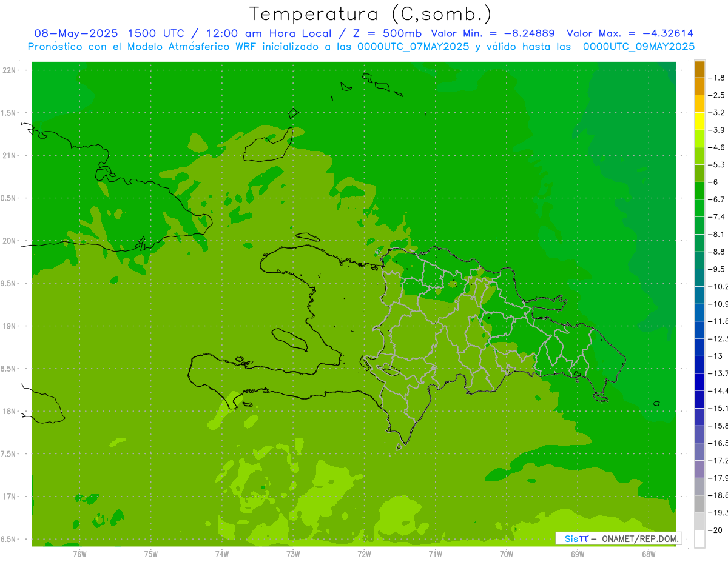Click the "-3.9" color scale value
The image size is (728, 562).
[716, 130]
